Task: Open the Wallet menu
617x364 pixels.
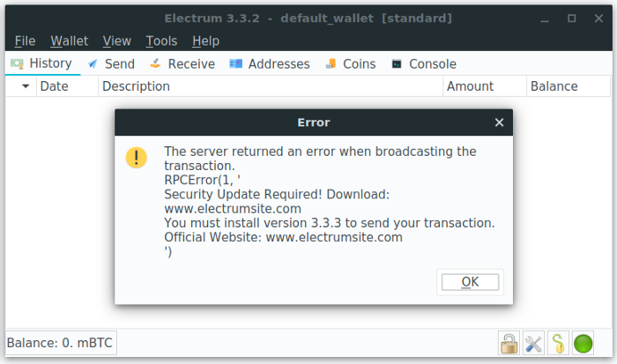Action: point(69,41)
